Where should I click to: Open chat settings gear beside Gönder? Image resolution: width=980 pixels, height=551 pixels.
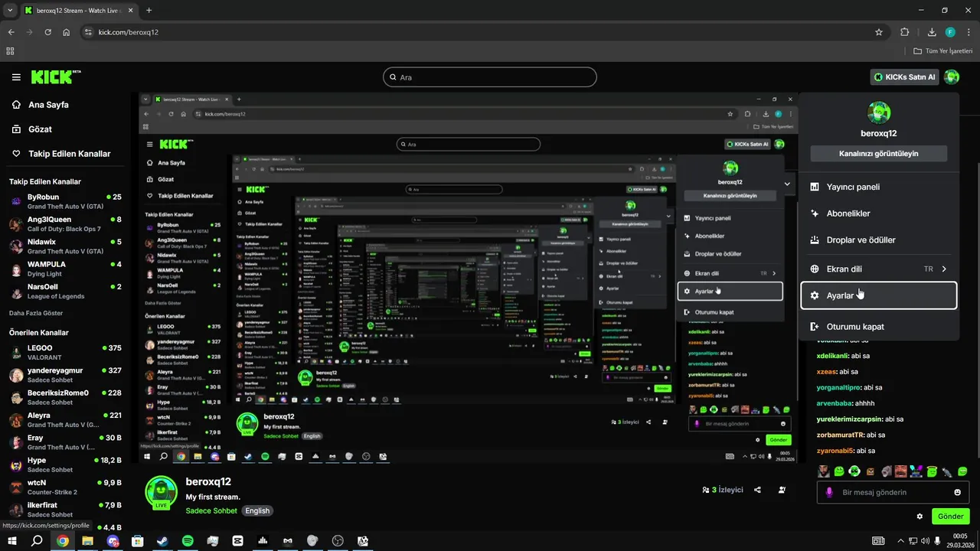coord(920,517)
